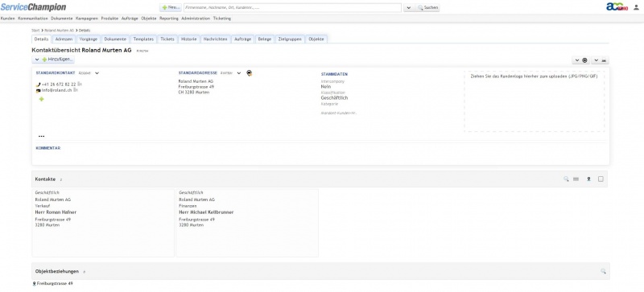Click the Hinzufügen button
The height and width of the screenshot is (292, 644).
[x=57, y=60]
